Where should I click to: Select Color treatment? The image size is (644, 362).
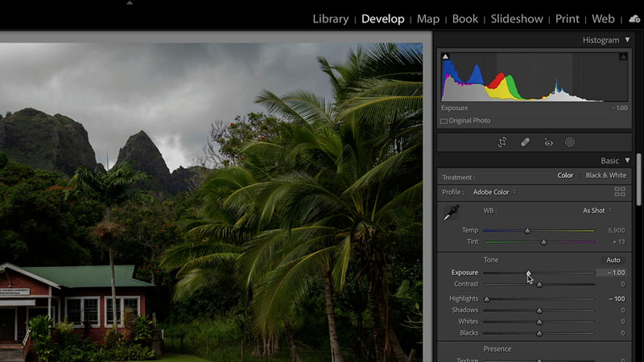coord(565,175)
